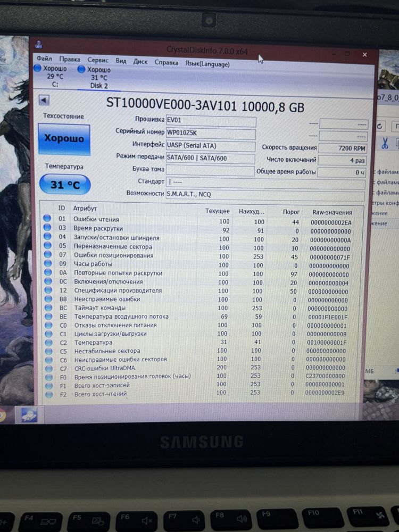This screenshot has height=532, width=399.
Task: Select the Время позиционирования головок (часы) text
Action: point(132,376)
